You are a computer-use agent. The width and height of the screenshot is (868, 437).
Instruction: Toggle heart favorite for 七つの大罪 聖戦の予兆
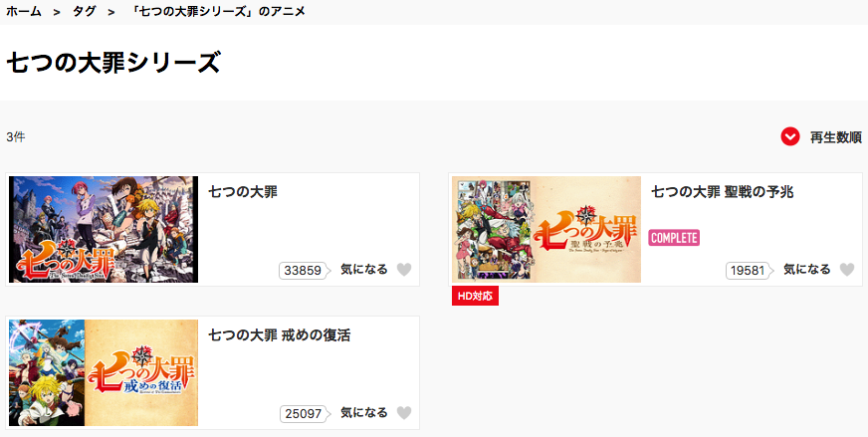point(847,270)
